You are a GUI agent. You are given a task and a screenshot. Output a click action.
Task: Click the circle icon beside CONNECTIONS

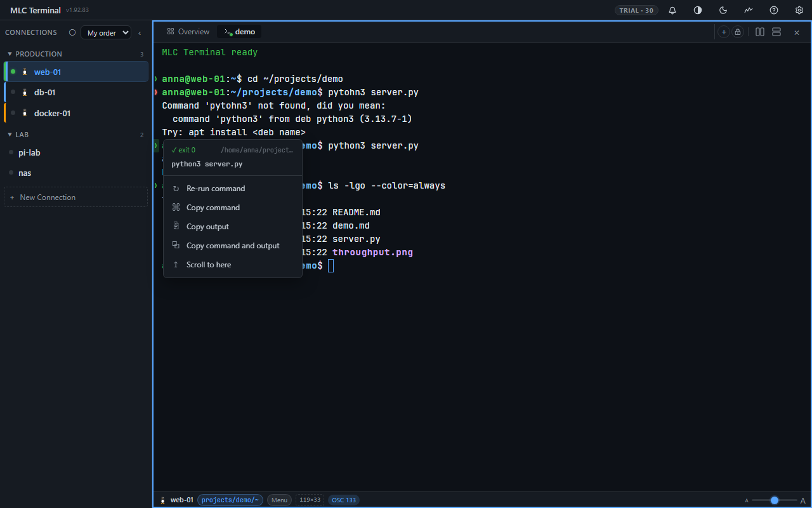coord(72,32)
